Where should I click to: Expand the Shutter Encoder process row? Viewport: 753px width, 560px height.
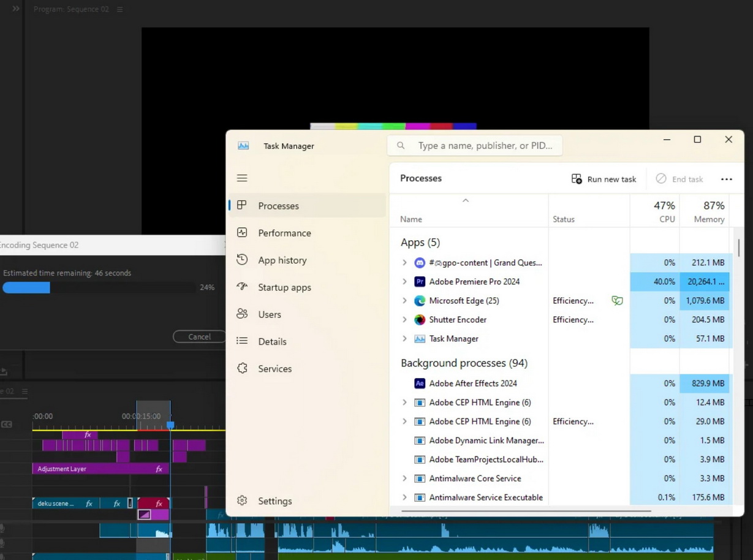(404, 320)
